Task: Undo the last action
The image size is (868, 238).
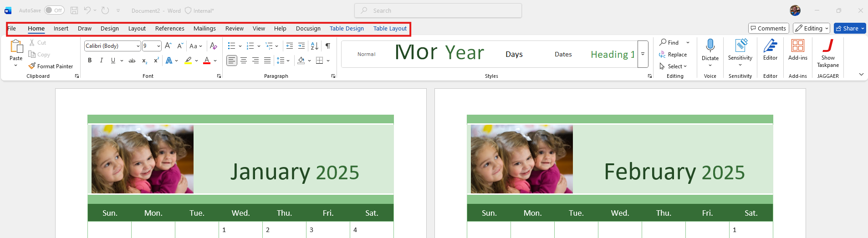Action: [x=87, y=10]
